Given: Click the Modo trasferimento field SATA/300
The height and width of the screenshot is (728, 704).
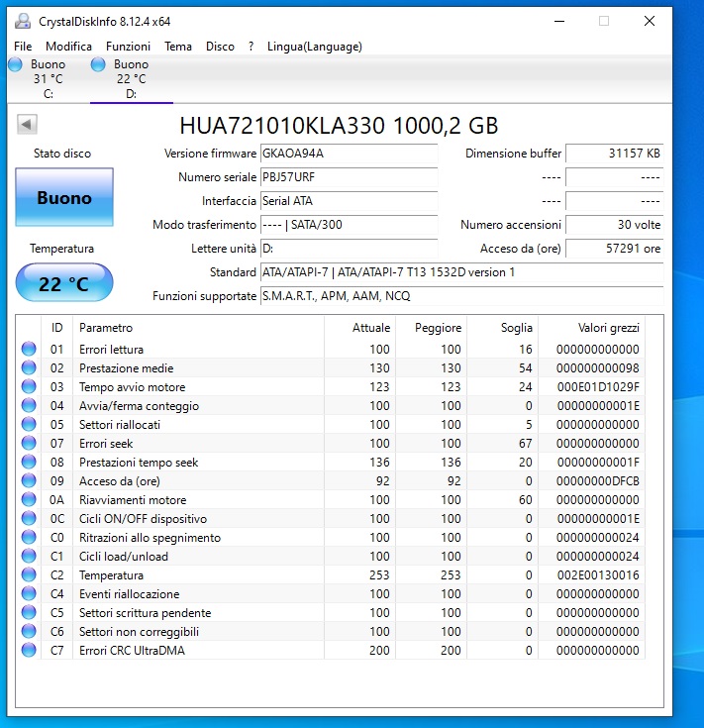Looking at the screenshot, I should (x=349, y=225).
